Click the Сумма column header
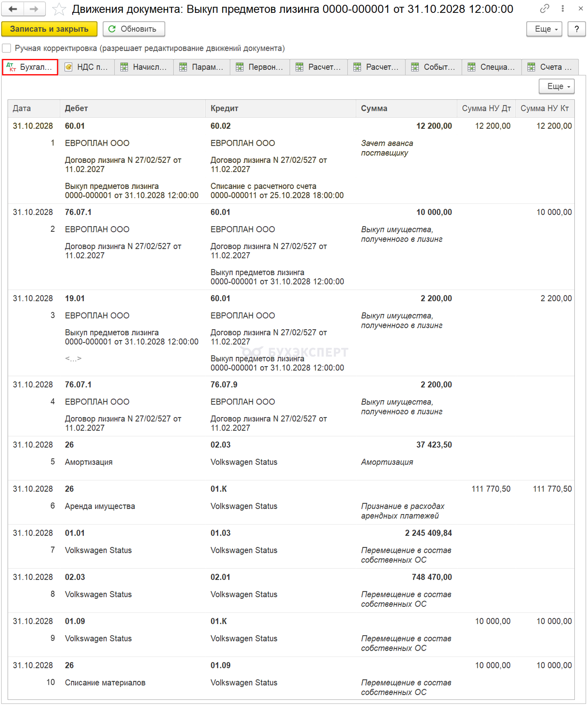The width and height of the screenshot is (588, 705). (406, 108)
